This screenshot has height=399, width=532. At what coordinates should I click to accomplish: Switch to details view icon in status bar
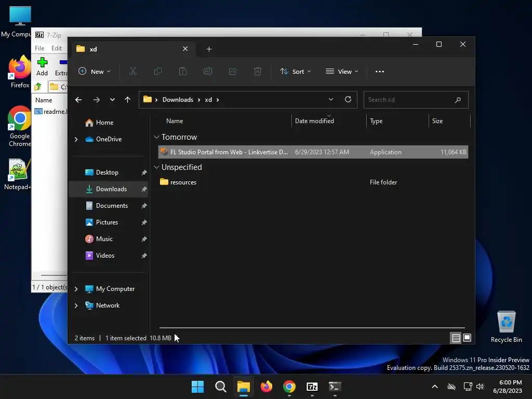pos(456,338)
